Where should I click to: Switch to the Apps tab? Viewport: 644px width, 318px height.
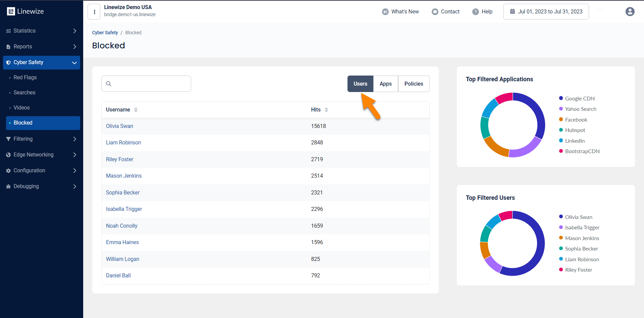pyautogui.click(x=385, y=84)
